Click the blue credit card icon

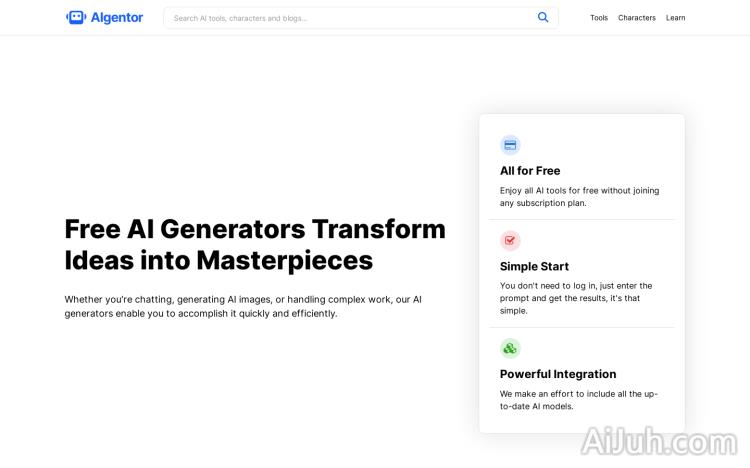click(x=510, y=145)
